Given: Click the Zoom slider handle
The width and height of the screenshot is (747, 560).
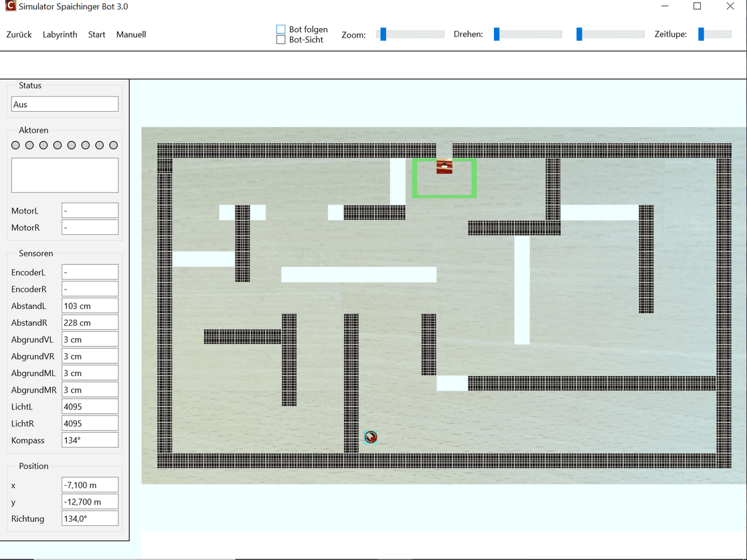Looking at the screenshot, I should tap(383, 34).
